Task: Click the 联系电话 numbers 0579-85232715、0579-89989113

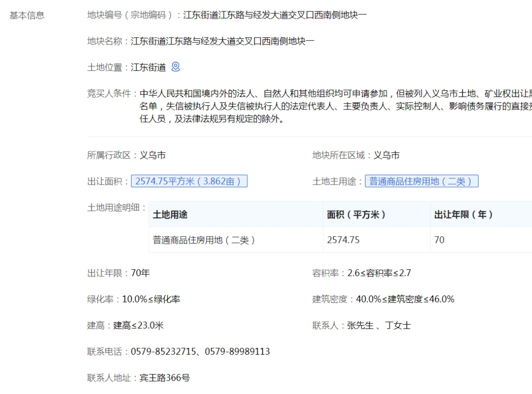Action: [x=200, y=351]
